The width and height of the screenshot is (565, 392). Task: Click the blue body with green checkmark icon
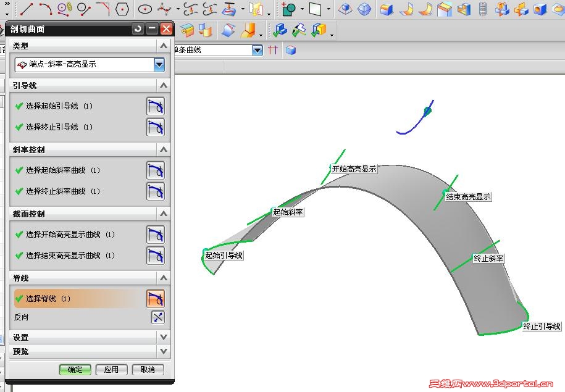[280, 30]
